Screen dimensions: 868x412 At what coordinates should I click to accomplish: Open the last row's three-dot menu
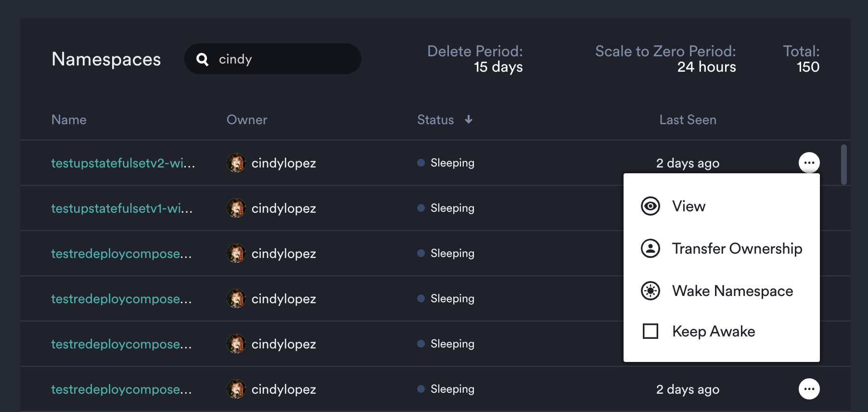(x=809, y=389)
